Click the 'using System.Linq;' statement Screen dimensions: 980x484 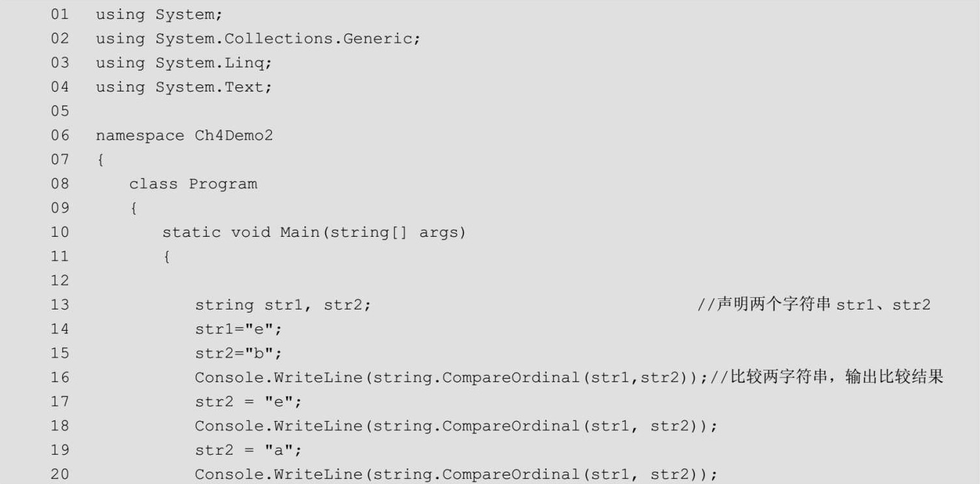[184, 63]
